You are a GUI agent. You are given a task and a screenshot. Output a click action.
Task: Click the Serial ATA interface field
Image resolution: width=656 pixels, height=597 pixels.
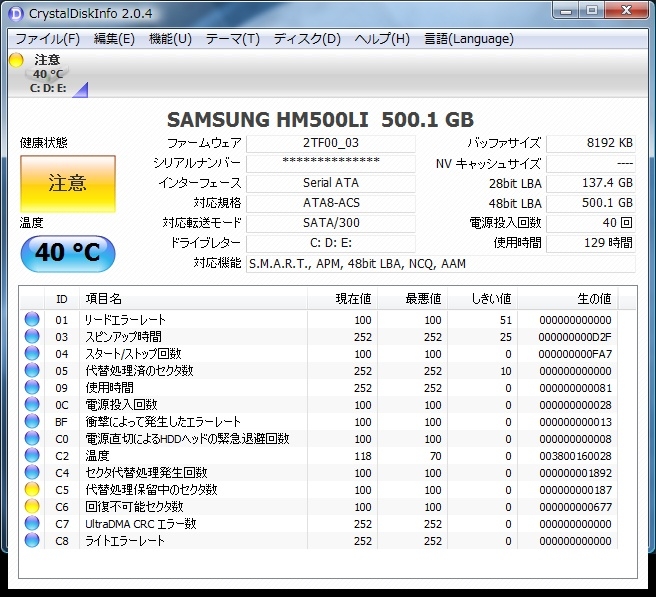pos(331,183)
